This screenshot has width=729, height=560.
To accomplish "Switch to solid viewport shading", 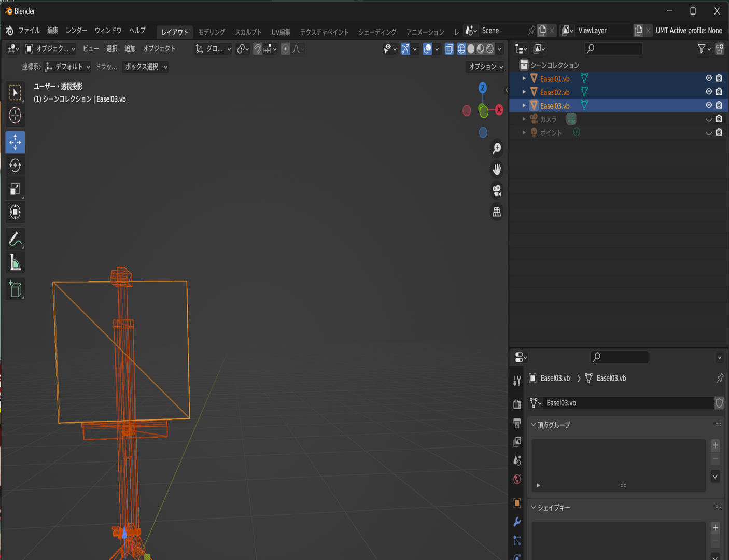I will 471,49.
